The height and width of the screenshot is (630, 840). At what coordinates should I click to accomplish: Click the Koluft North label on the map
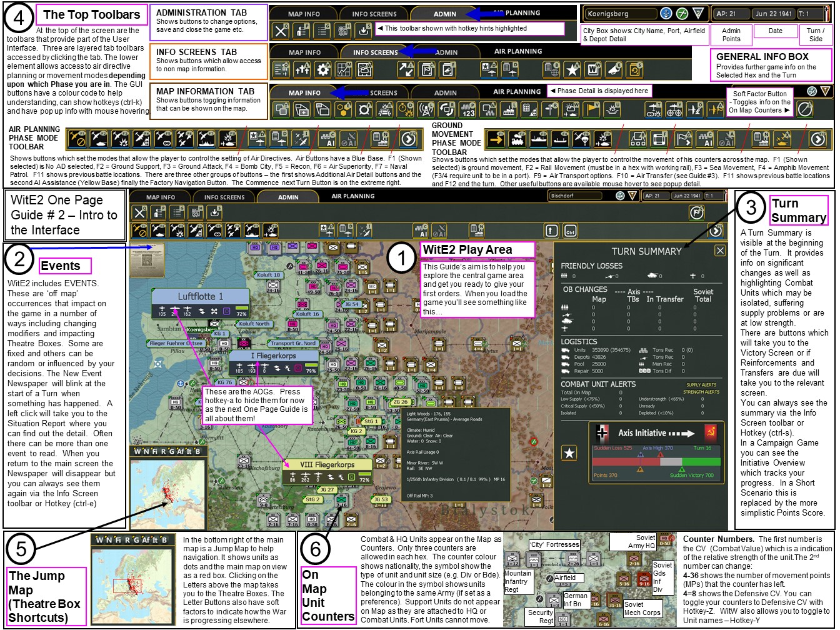point(255,324)
